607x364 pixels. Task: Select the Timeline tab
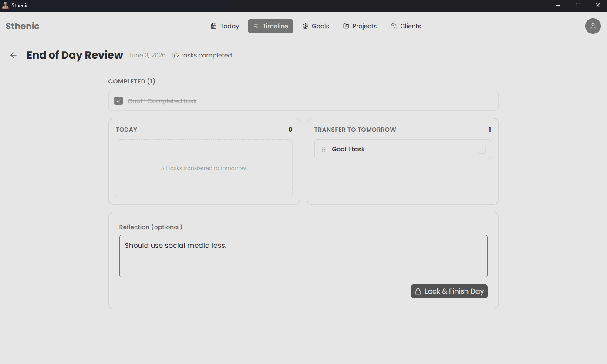click(270, 26)
